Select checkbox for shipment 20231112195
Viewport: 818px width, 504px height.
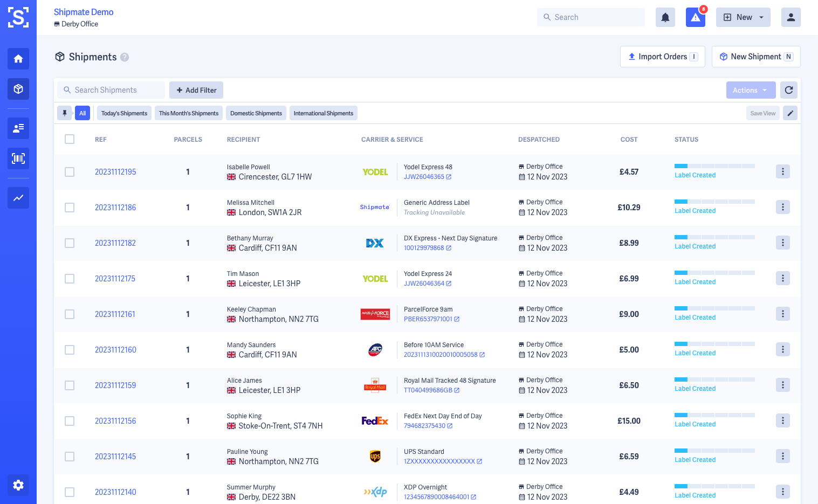[x=70, y=172]
